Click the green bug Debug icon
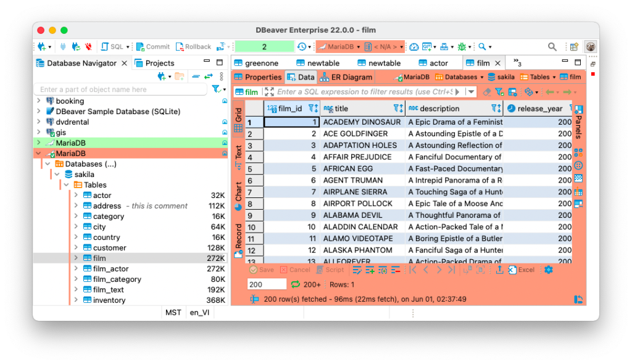The height and width of the screenshot is (364, 632). [462, 47]
